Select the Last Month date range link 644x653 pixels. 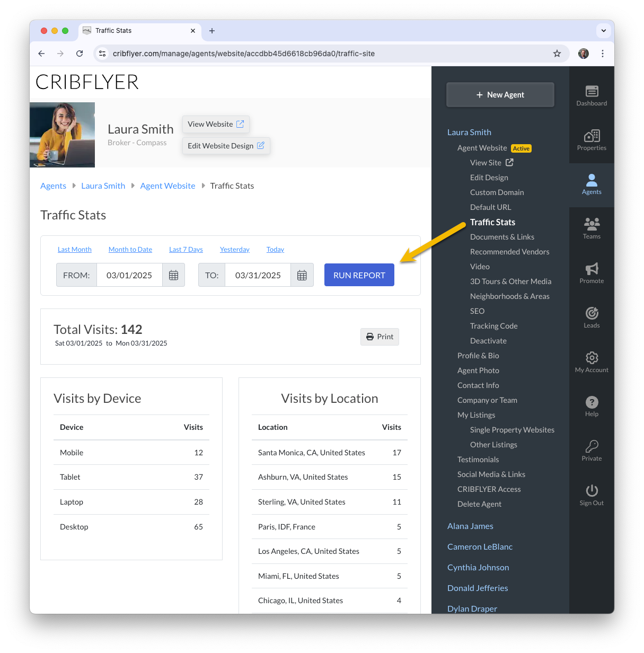75,250
